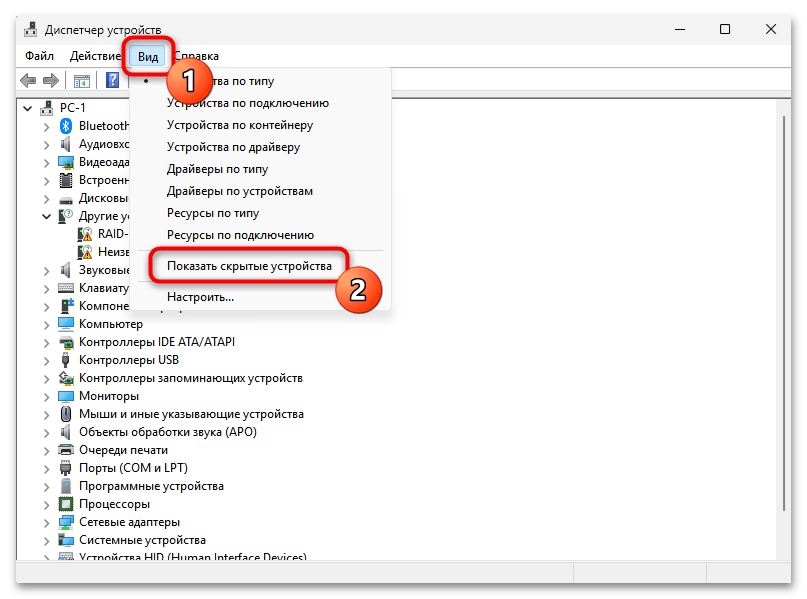Select Устройства по контейнеру view
Image resolution: width=807 pixels, height=599 pixels.
240,125
